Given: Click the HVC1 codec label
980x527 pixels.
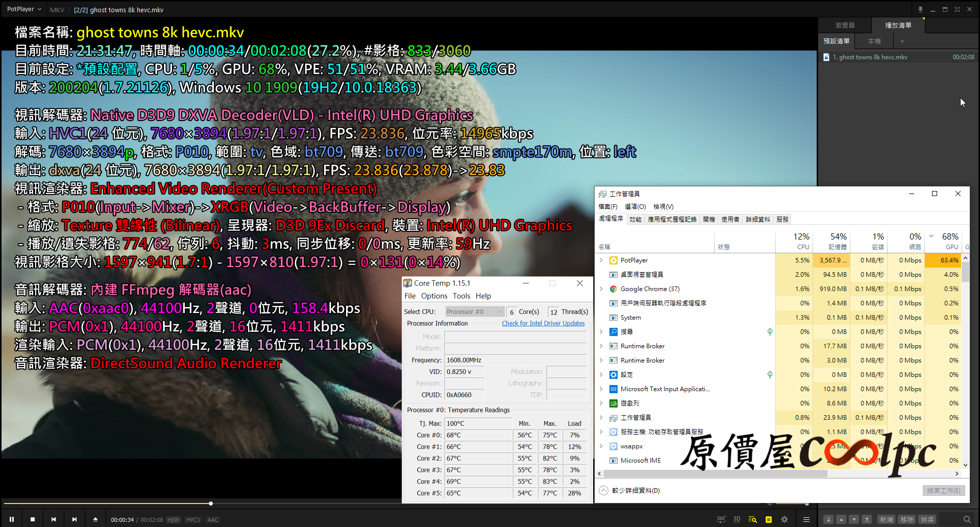Looking at the screenshot, I should point(193,520).
